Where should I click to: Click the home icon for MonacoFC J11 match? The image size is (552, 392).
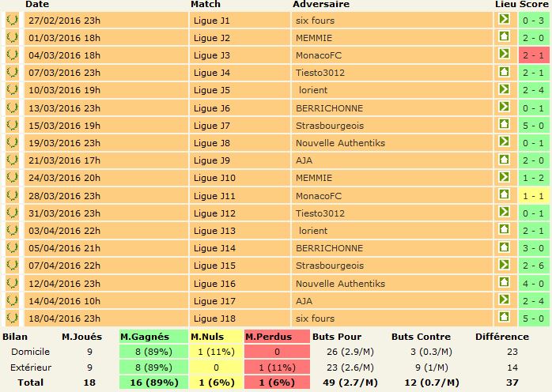coord(504,194)
